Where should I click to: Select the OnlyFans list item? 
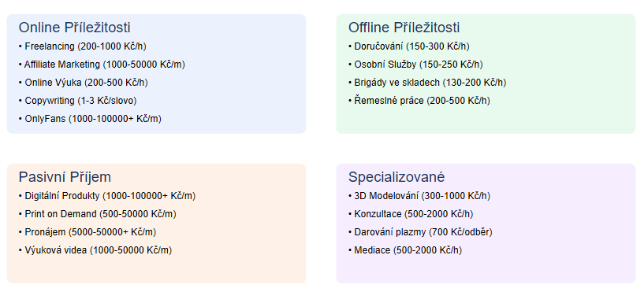click(x=90, y=119)
